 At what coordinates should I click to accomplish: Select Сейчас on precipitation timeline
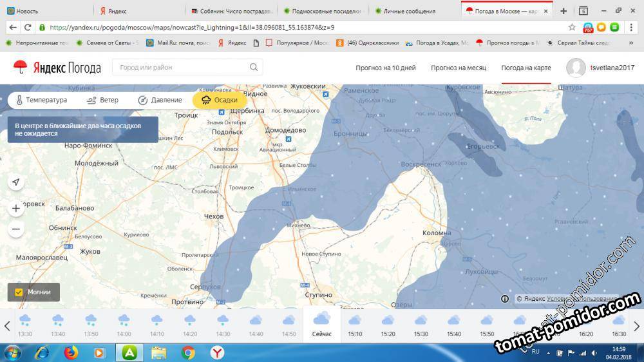click(321, 325)
